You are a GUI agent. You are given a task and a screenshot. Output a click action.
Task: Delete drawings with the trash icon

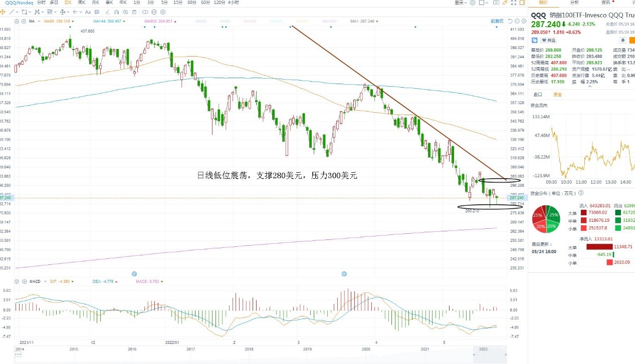pyautogui.click(x=134, y=12)
